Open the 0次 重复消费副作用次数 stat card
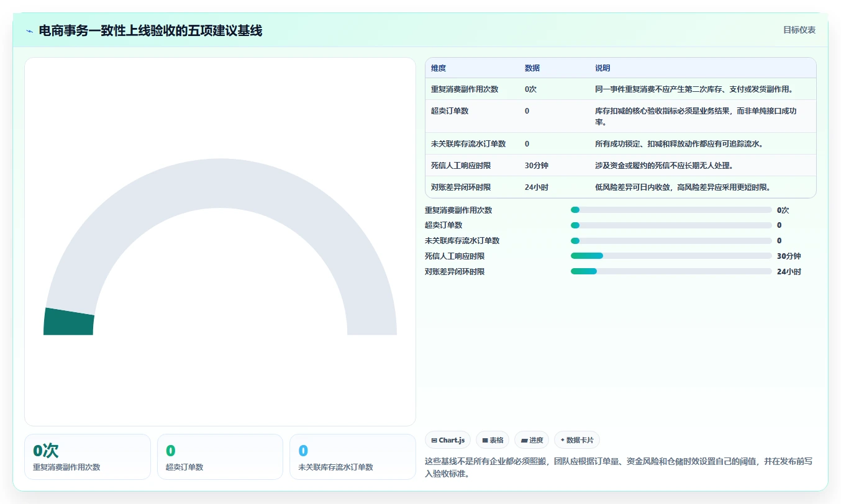 (x=88, y=457)
